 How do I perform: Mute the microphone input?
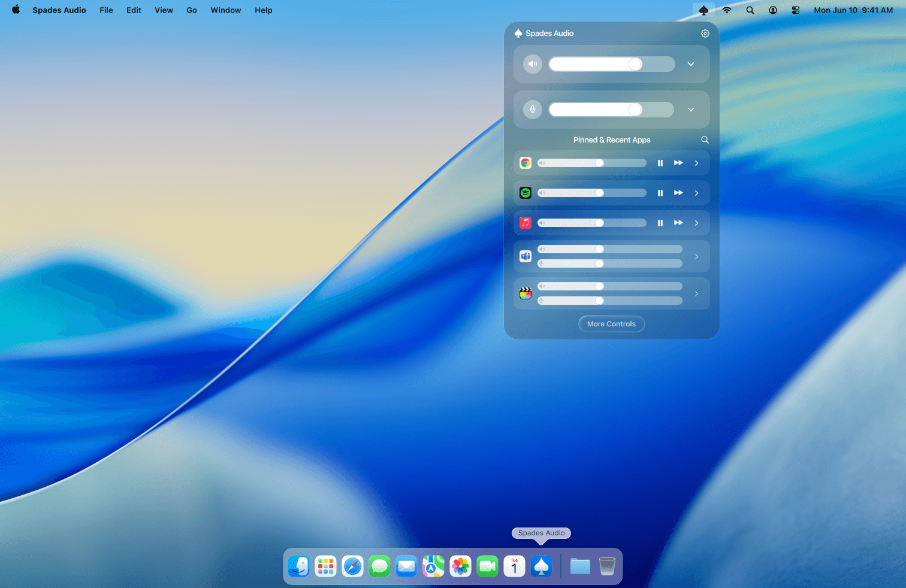(x=532, y=110)
